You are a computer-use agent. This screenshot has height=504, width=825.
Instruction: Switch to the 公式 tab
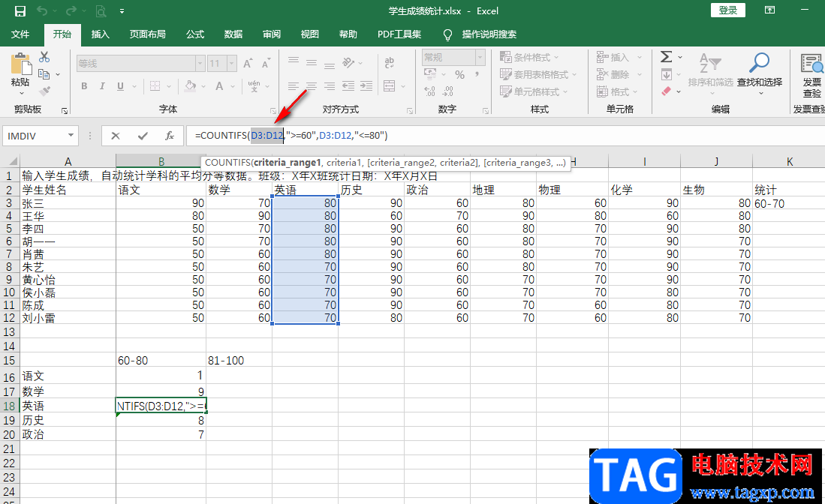coord(194,34)
